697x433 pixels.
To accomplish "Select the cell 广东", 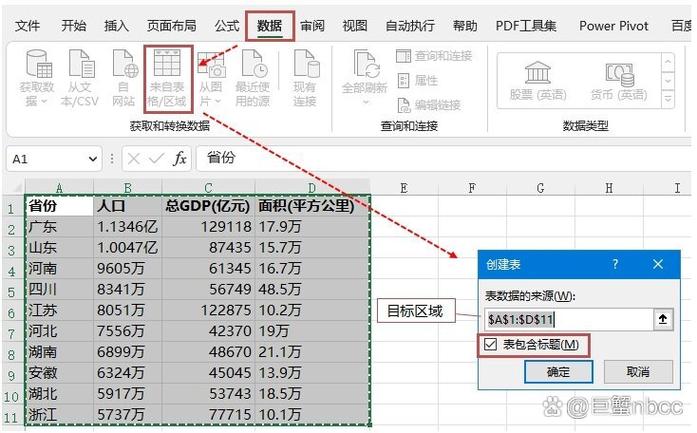I will point(59,227).
